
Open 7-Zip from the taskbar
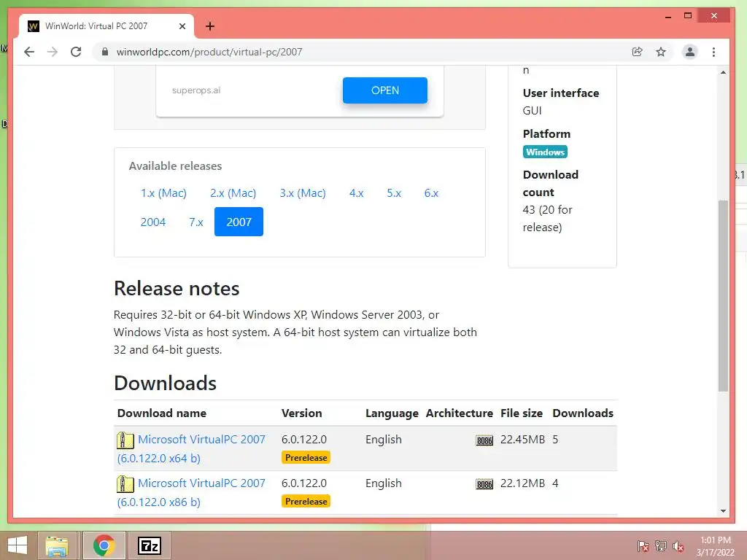[x=149, y=545]
